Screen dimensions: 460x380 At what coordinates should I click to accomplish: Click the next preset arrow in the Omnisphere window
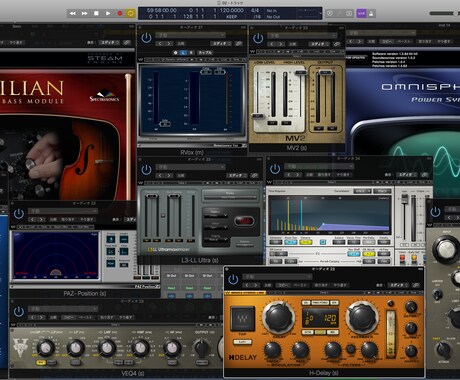(x=361, y=42)
